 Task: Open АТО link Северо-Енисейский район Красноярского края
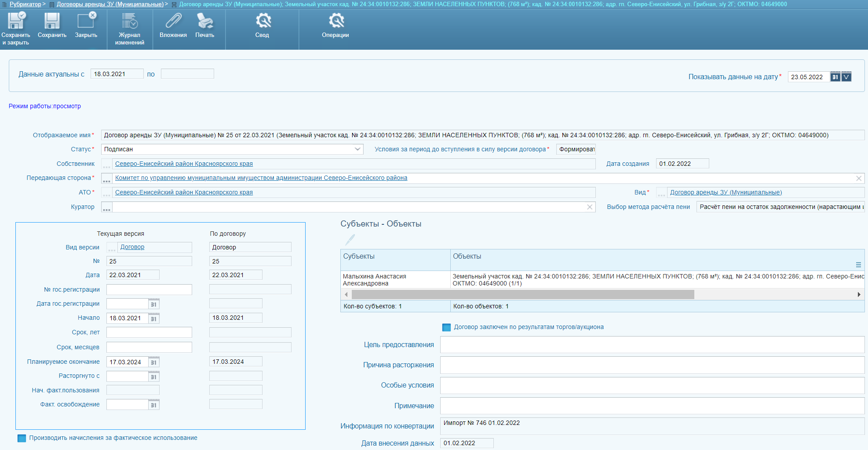(184, 192)
